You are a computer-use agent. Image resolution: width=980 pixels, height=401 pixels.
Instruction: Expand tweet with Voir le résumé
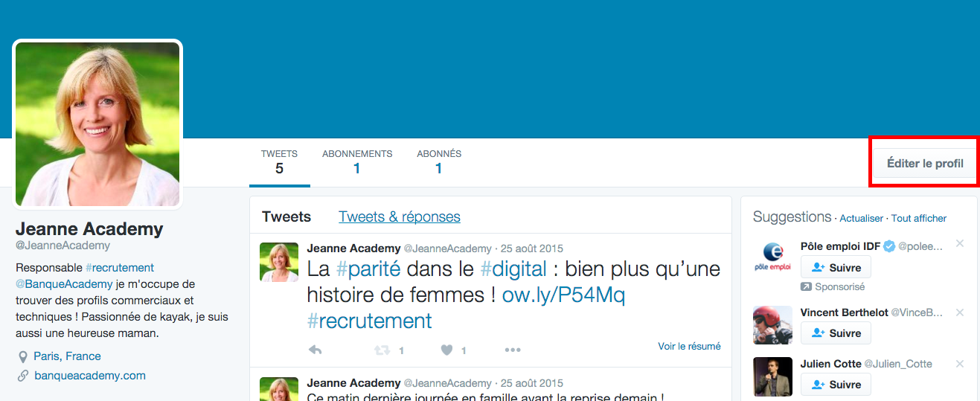[x=689, y=346]
